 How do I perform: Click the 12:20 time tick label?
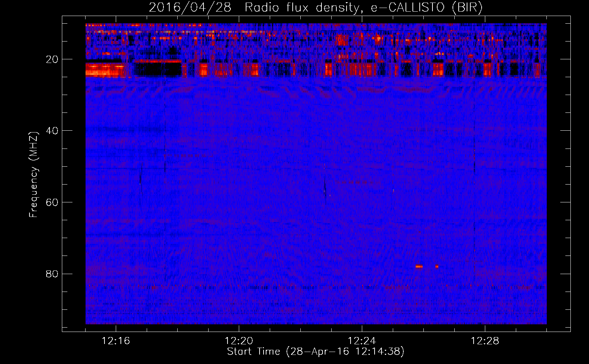point(239,341)
